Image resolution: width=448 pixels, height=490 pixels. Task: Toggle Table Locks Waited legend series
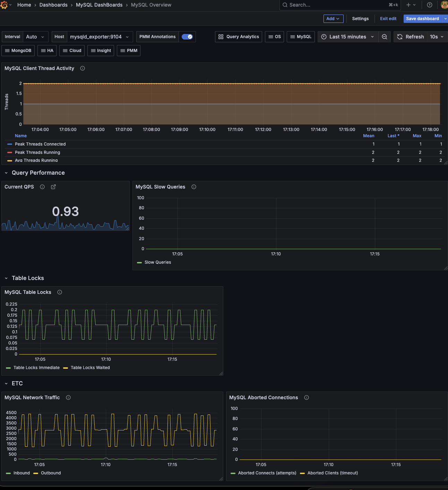coord(90,368)
